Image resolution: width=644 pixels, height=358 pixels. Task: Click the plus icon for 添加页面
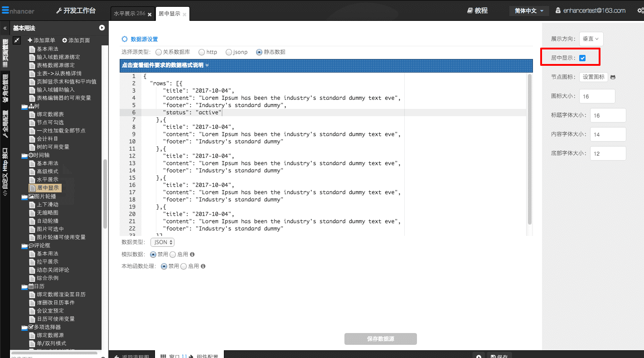coord(65,40)
